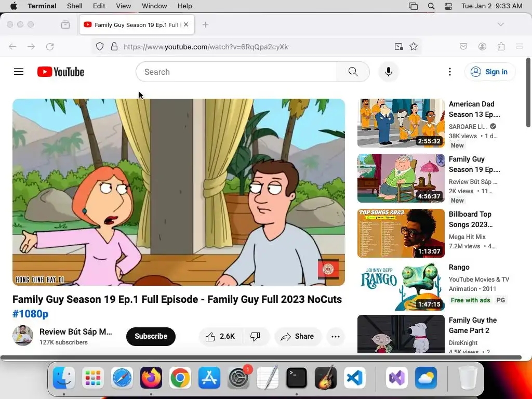Image resolution: width=532 pixels, height=399 pixels.
Task: Open the Shell menu
Action: pyautogui.click(x=75, y=6)
